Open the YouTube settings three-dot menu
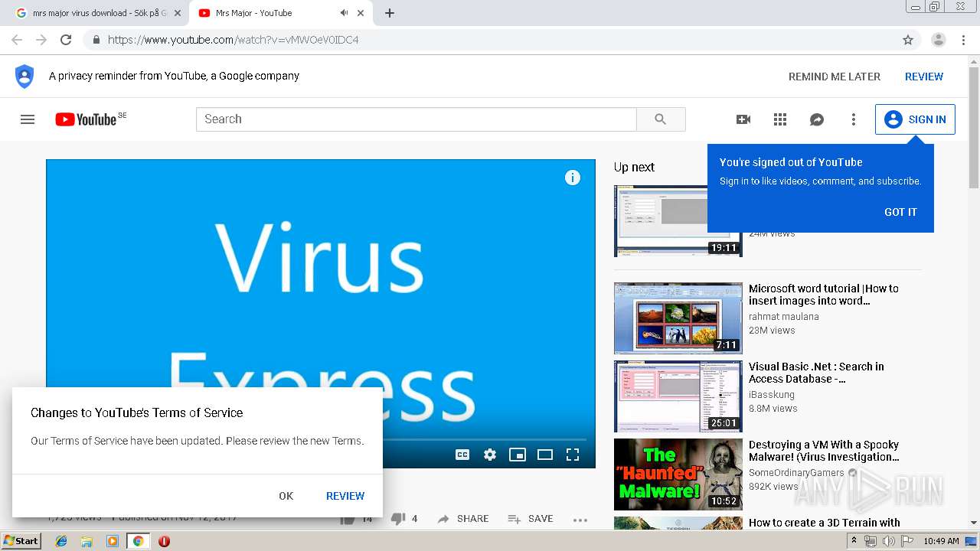The width and height of the screenshot is (980, 551). click(x=854, y=119)
